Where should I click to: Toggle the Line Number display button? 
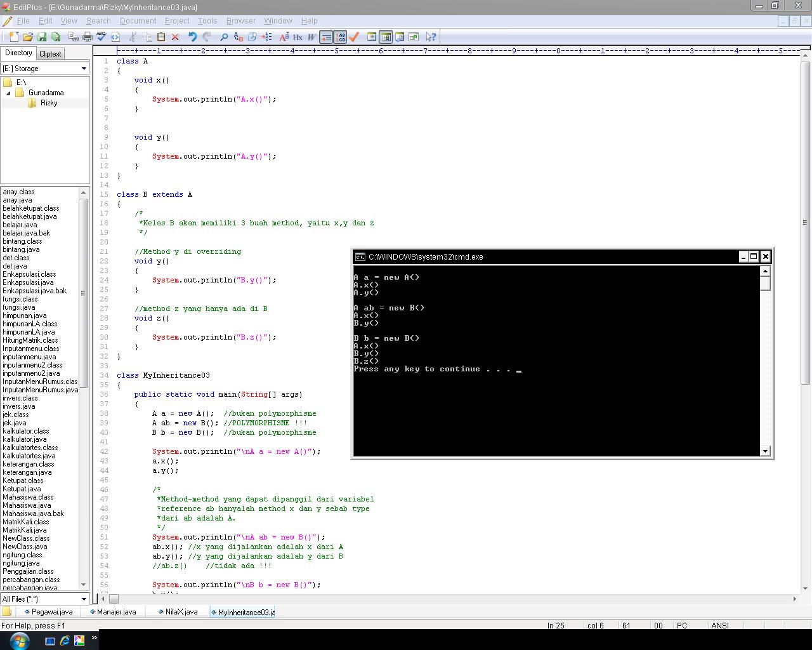tap(340, 37)
